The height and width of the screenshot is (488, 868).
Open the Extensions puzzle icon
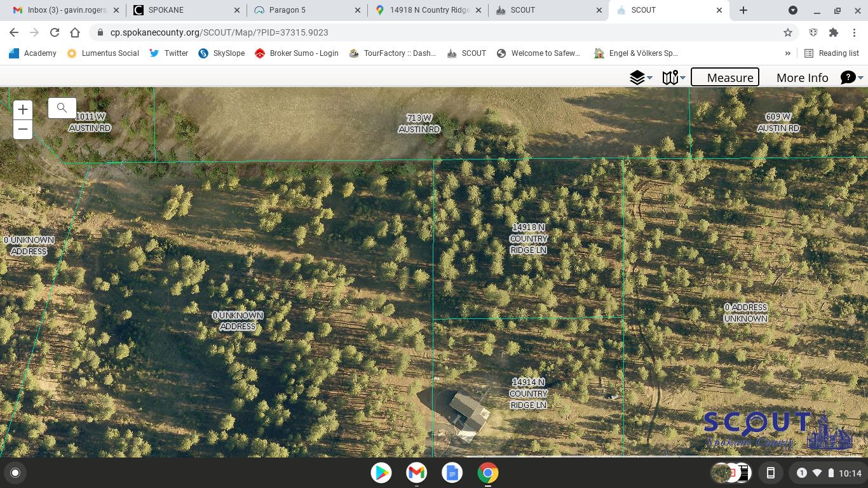[x=834, y=32]
